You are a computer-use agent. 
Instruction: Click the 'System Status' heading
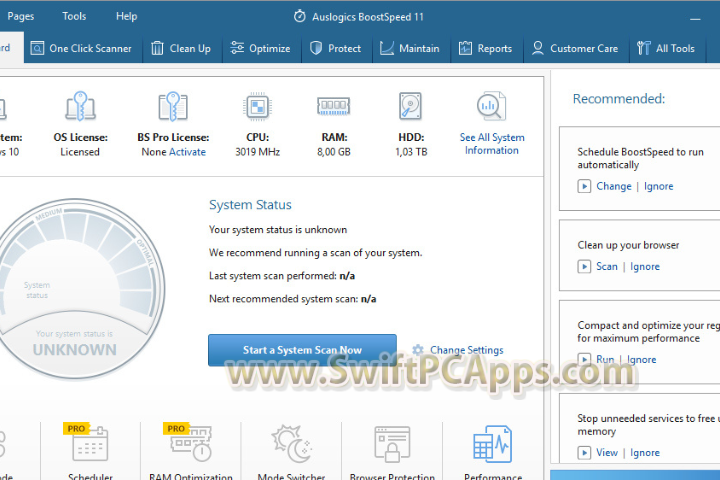250,205
